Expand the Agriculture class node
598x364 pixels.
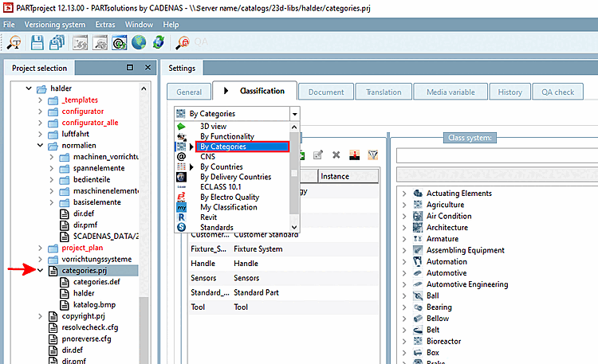pos(404,205)
